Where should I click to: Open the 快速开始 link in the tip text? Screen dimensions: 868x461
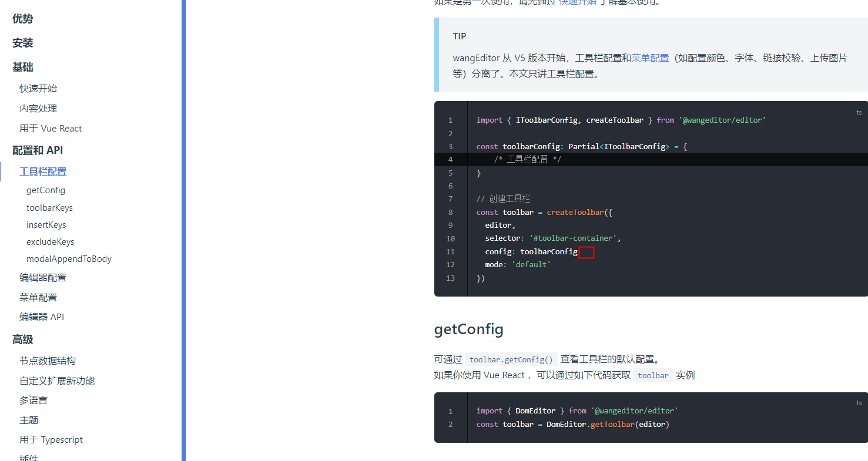pos(577,2)
